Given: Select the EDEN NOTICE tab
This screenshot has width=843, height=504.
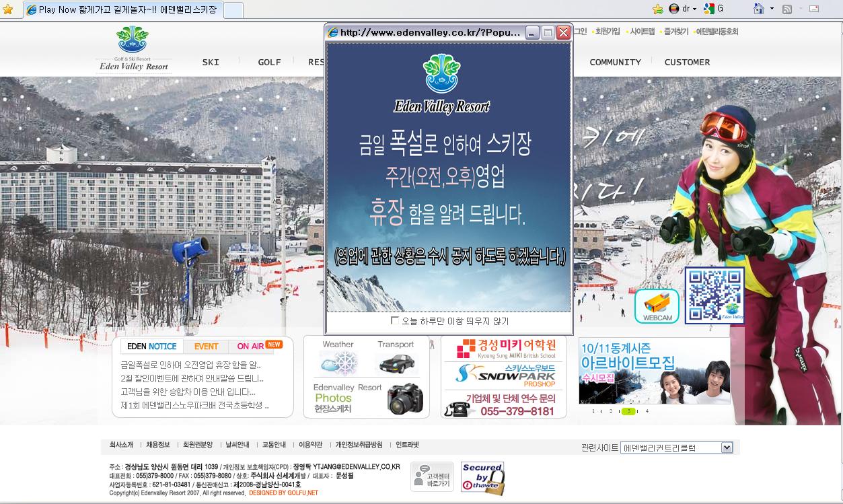Looking at the screenshot, I should click(151, 346).
